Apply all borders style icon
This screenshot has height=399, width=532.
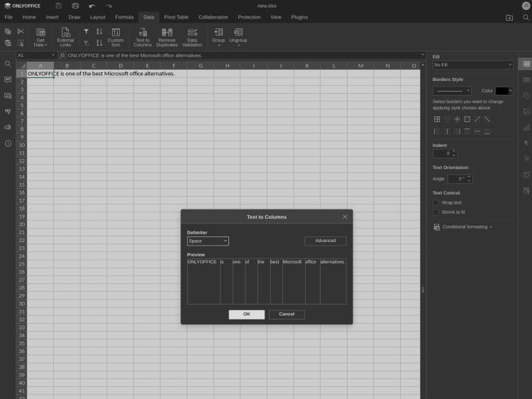coord(437,119)
